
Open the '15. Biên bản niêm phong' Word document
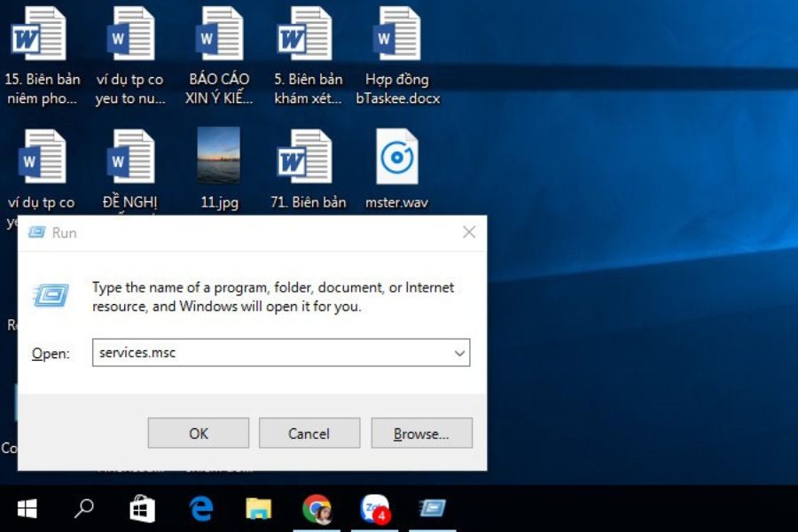40,35
